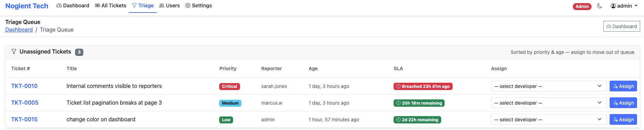
Task: Open the Dashboard nav tab
Action: pyautogui.click(x=73, y=6)
